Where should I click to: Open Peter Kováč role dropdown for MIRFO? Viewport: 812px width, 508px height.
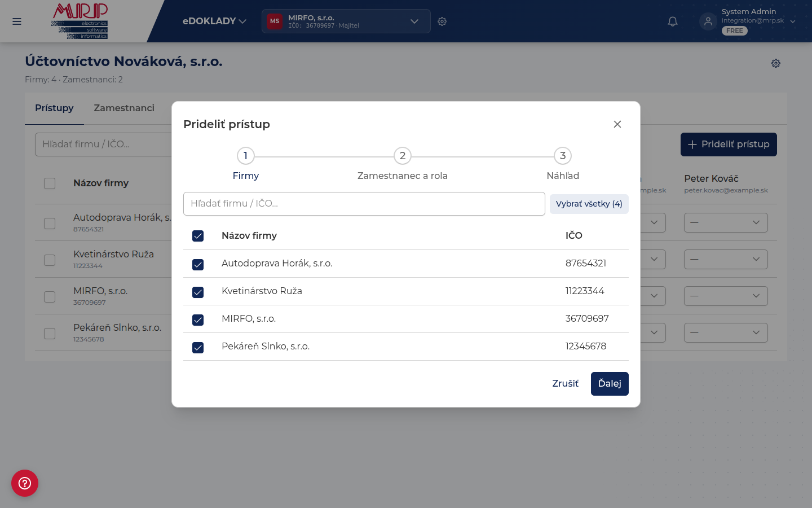coord(726,296)
